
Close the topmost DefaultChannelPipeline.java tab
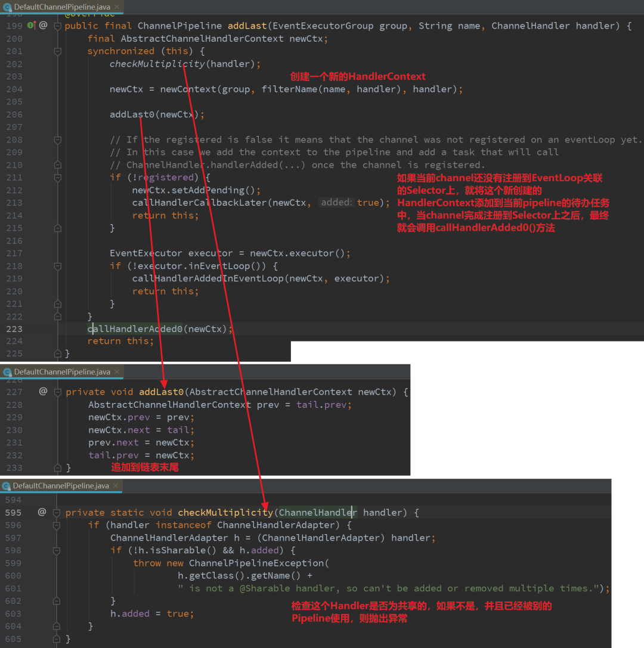(x=117, y=7)
